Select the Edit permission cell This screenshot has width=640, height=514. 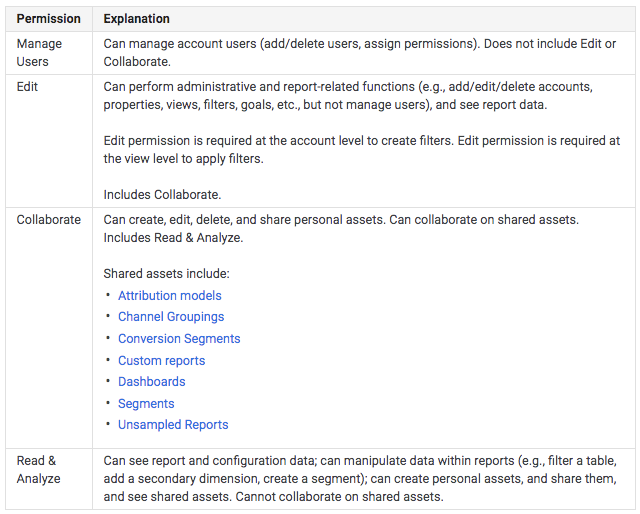pyautogui.click(x=28, y=87)
